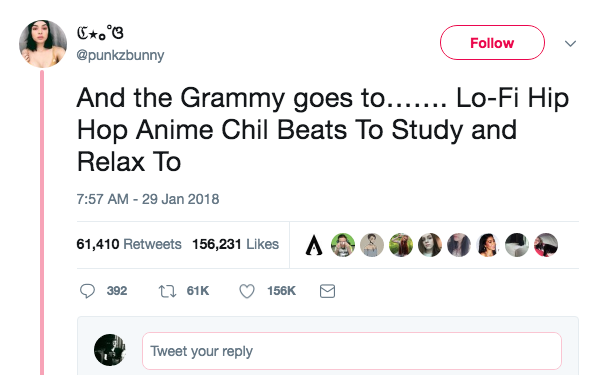Viewport: 598px width, 375px height.
Task: Open the last liker avatar in the row
Action: 546,245
